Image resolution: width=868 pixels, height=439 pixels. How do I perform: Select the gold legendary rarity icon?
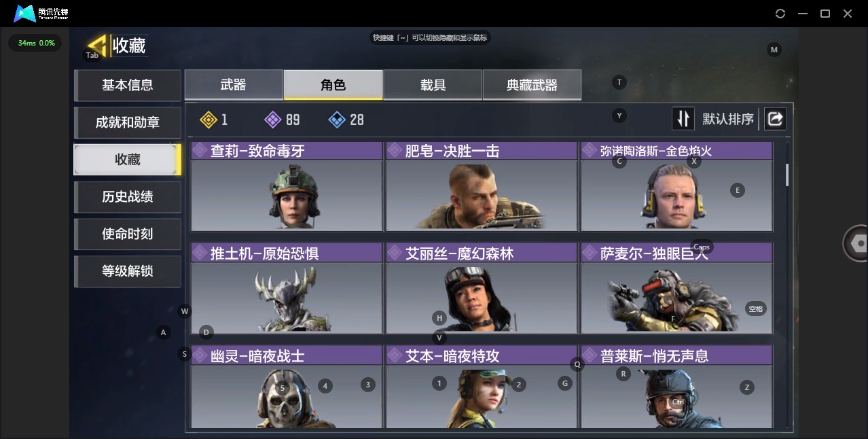(209, 120)
